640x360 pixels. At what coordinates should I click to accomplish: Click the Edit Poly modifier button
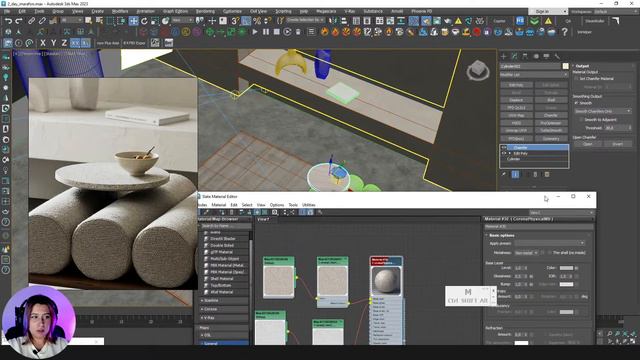[x=516, y=85]
